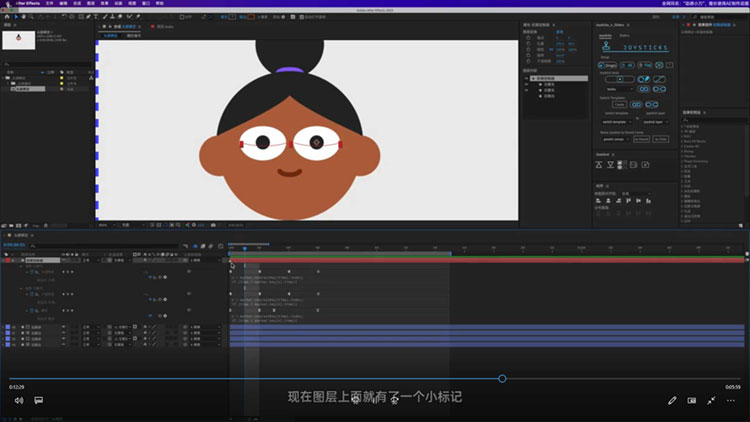This screenshot has height=422, width=750.
Task: Click the Joysticks 'Origin' setup button
Action: (x=609, y=64)
